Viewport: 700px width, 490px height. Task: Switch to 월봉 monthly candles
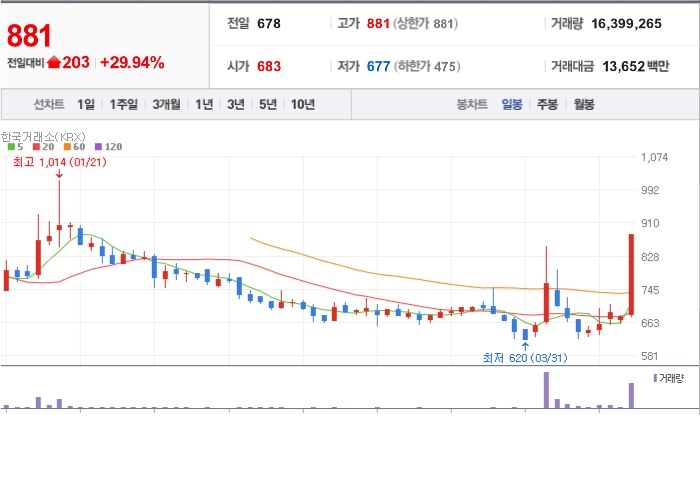coord(584,104)
